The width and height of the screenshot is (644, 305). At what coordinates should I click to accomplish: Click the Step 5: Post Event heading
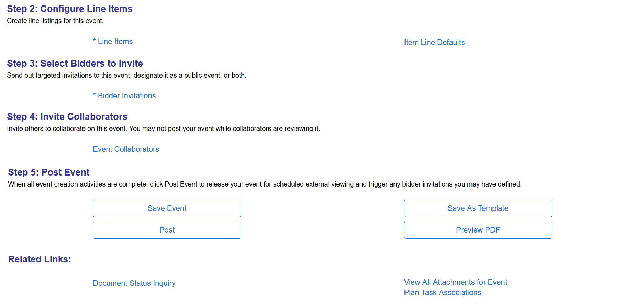pos(49,172)
